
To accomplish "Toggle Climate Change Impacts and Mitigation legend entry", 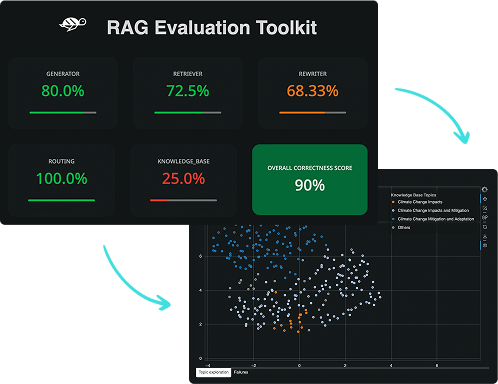I will 431,211.
